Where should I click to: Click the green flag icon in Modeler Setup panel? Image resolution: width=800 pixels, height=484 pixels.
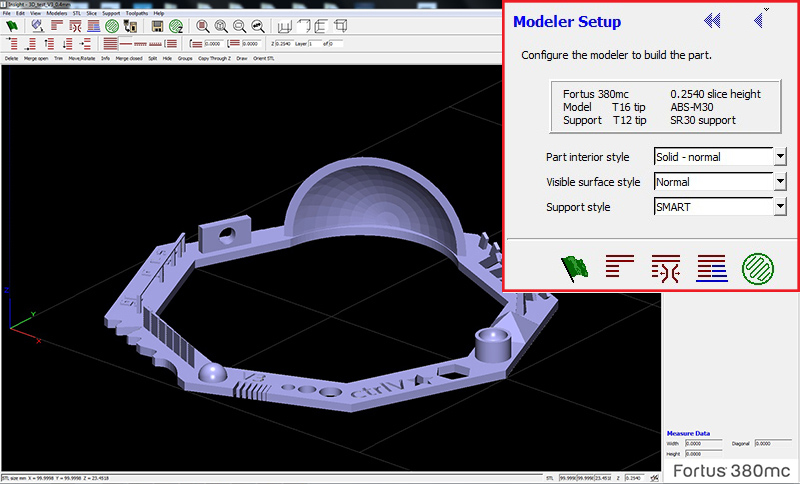(x=574, y=268)
